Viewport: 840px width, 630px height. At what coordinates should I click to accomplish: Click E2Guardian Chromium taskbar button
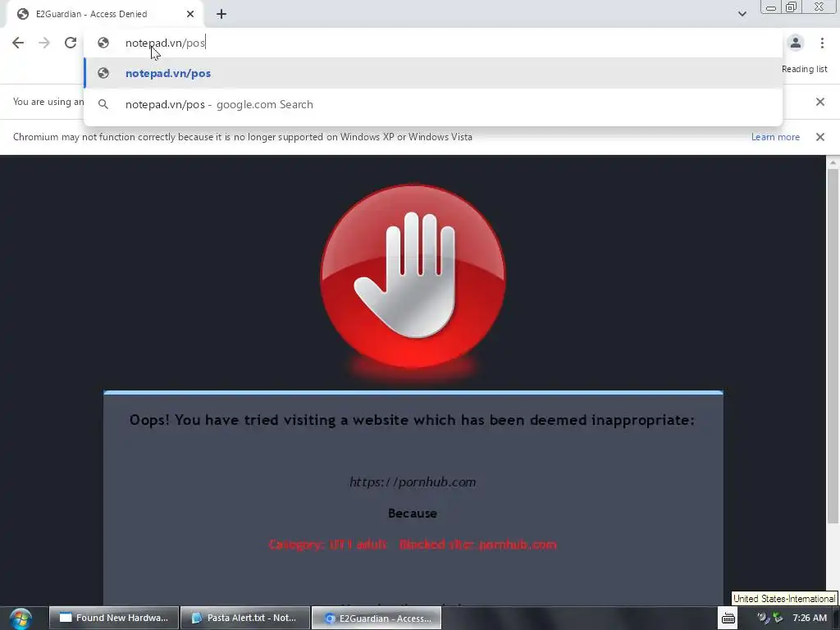[x=377, y=618]
